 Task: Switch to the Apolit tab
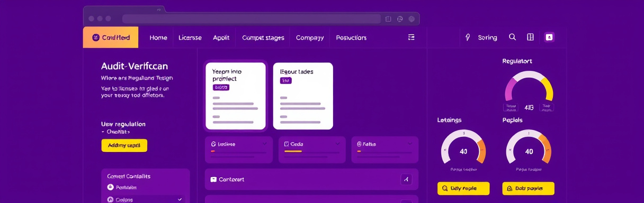point(221,38)
